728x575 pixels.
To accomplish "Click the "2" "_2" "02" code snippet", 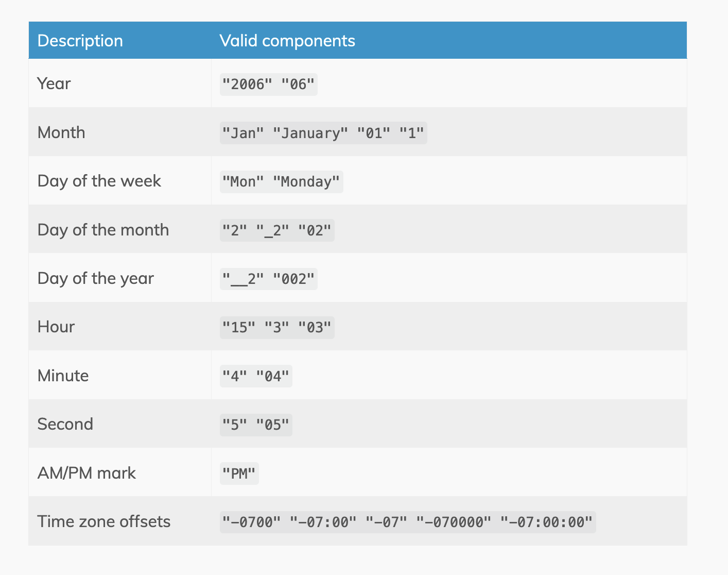I will pyautogui.click(x=277, y=230).
